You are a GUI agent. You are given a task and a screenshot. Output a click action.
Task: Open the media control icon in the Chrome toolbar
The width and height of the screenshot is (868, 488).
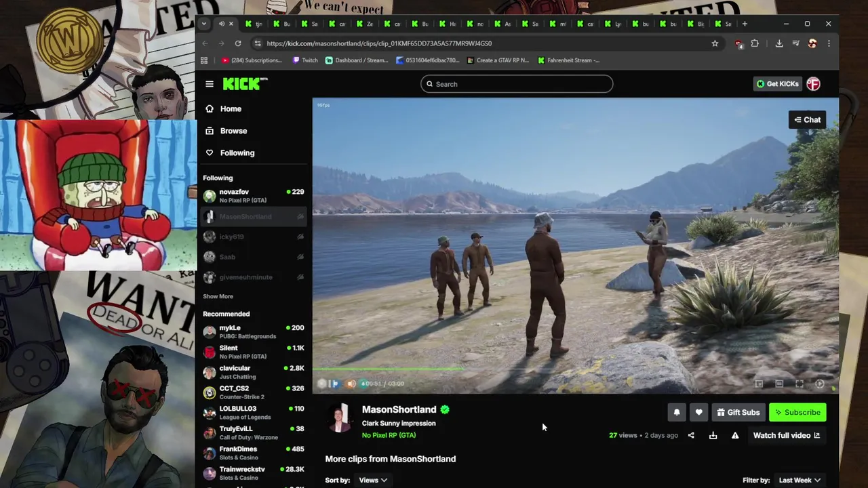796,43
